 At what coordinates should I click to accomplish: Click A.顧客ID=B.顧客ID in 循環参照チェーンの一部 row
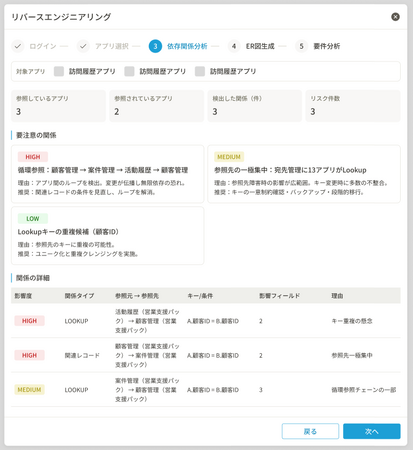(x=213, y=390)
